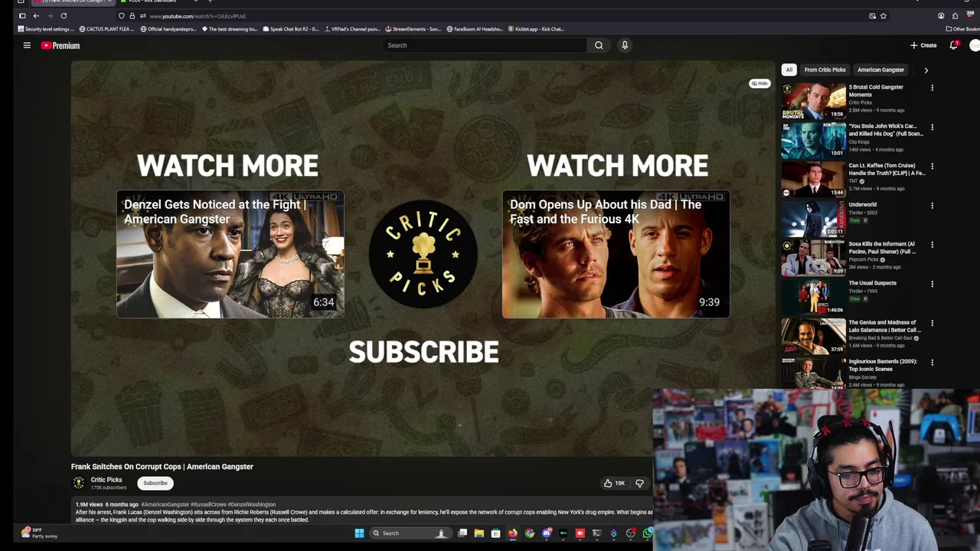Click the Critic Picks circular channel logo
Viewport: 980px width, 551px height.
(423, 254)
